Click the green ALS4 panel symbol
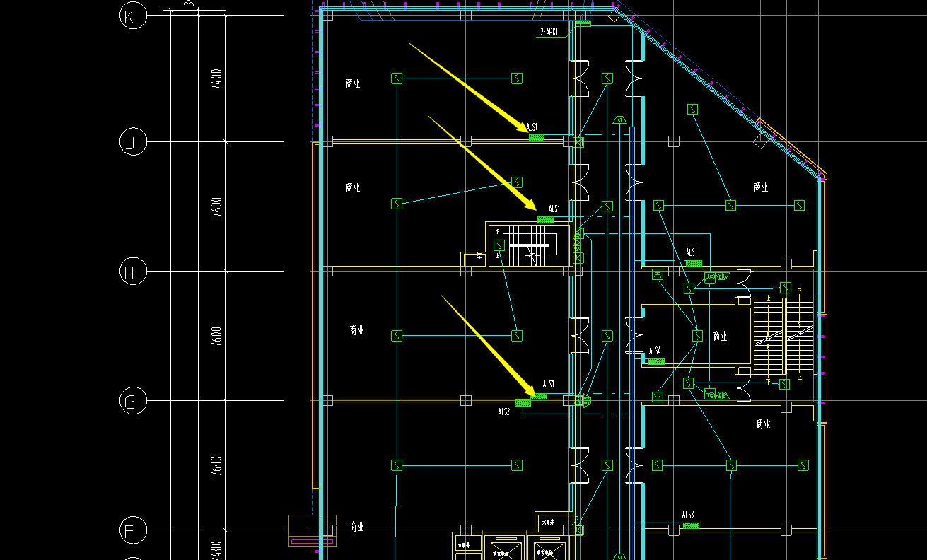The image size is (927, 560). 656,361
